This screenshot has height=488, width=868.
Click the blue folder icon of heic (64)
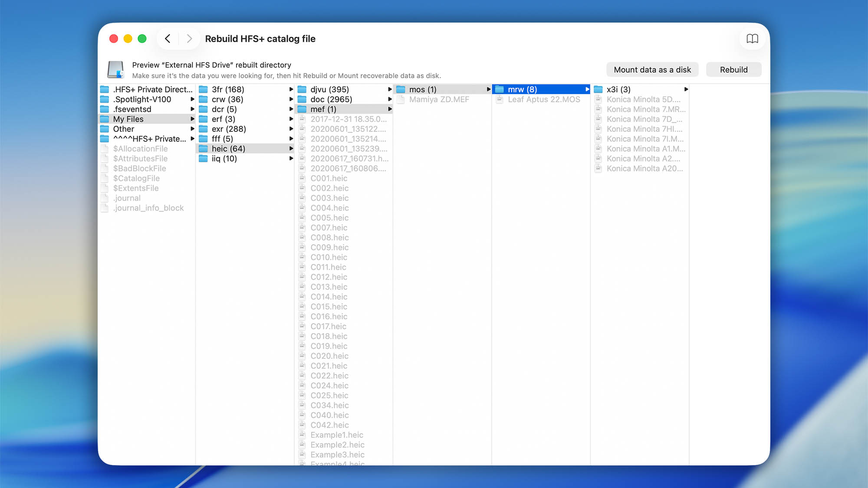(204, 148)
